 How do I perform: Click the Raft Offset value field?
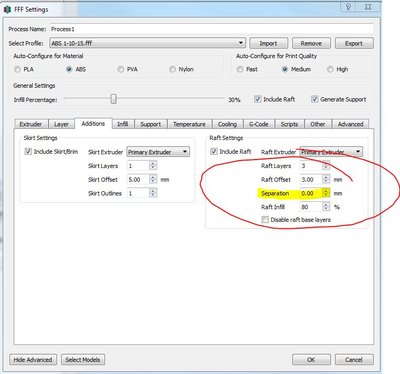click(311, 179)
